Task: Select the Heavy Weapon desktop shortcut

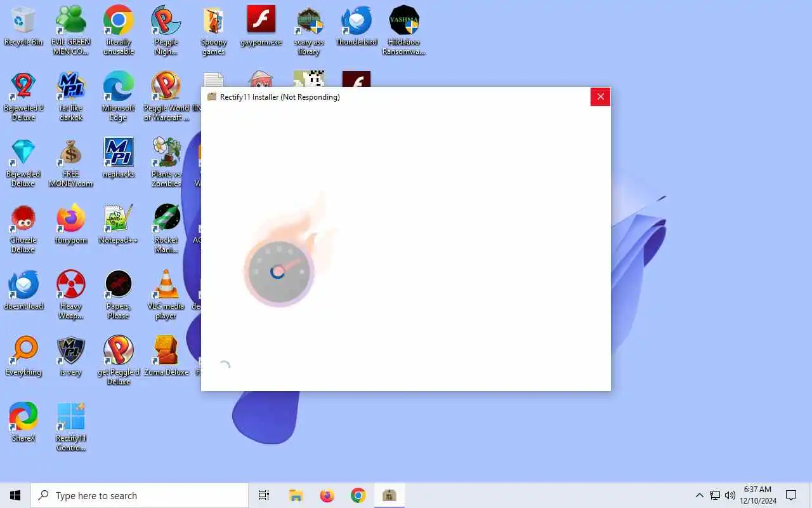Action: (71, 295)
